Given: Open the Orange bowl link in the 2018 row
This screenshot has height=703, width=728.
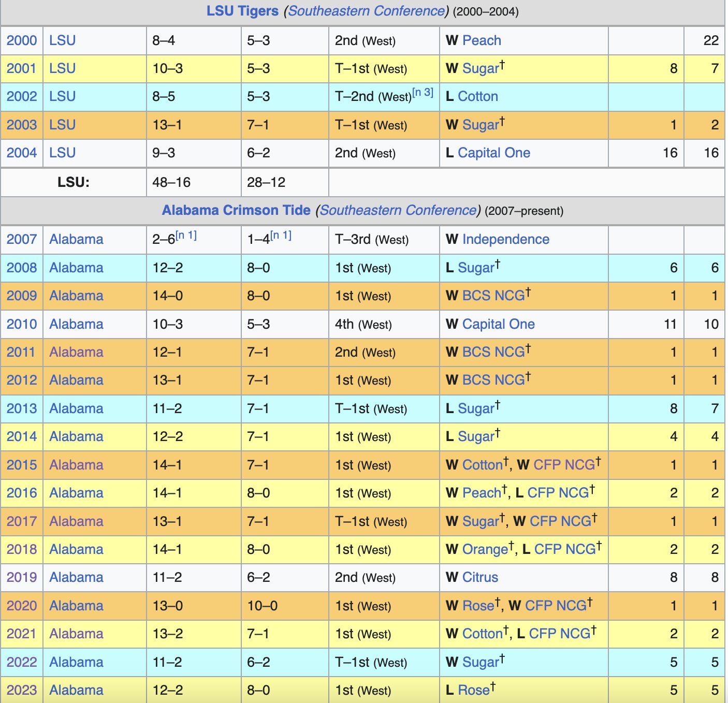Looking at the screenshot, I should [485, 549].
